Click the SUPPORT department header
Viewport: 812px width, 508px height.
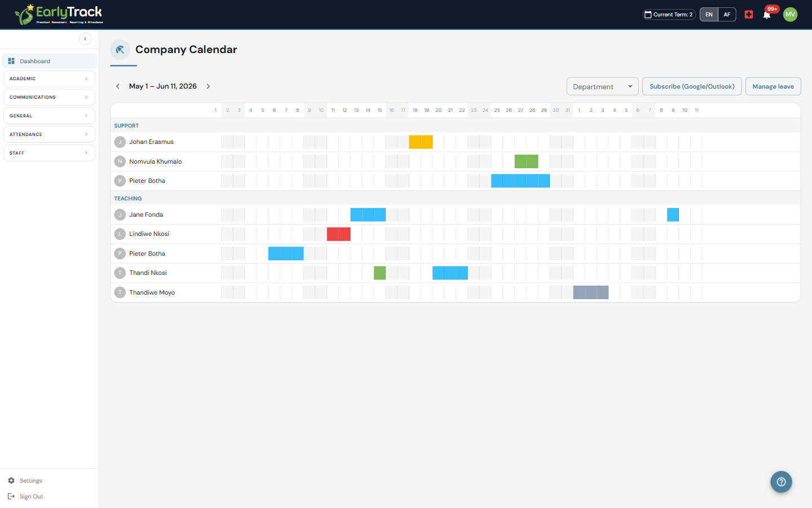[126, 126]
